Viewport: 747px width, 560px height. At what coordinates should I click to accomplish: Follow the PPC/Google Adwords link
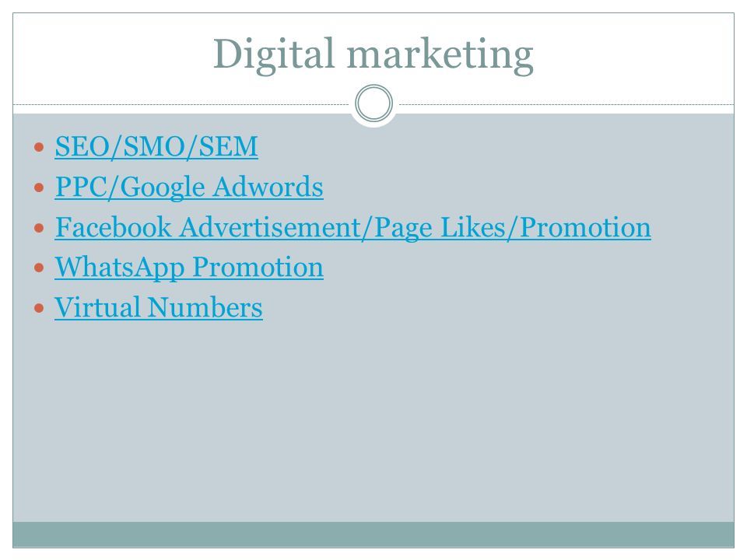click(189, 187)
